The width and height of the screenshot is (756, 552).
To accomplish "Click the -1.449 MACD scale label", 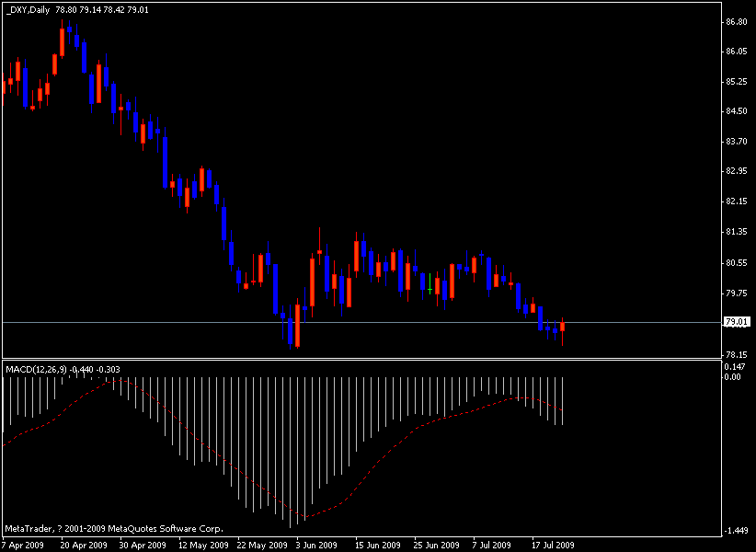I will pyautogui.click(x=736, y=531).
